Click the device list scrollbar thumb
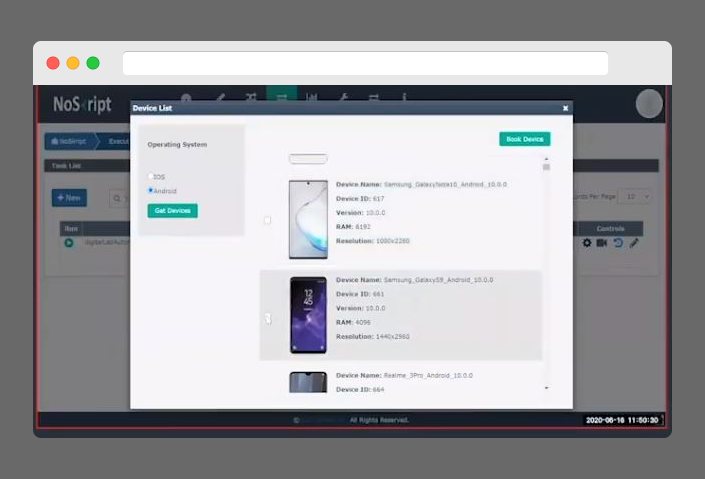This screenshot has width=705, height=479. tap(546, 167)
